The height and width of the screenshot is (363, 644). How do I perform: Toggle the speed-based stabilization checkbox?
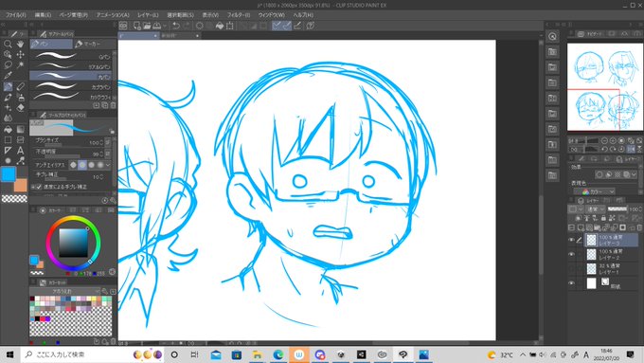pos(39,187)
